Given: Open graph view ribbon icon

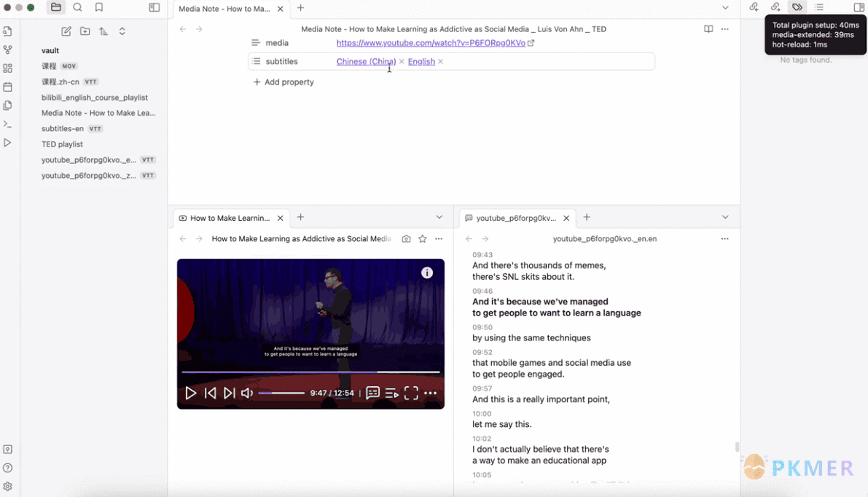Looking at the screenshot, I should coord(8,50).
